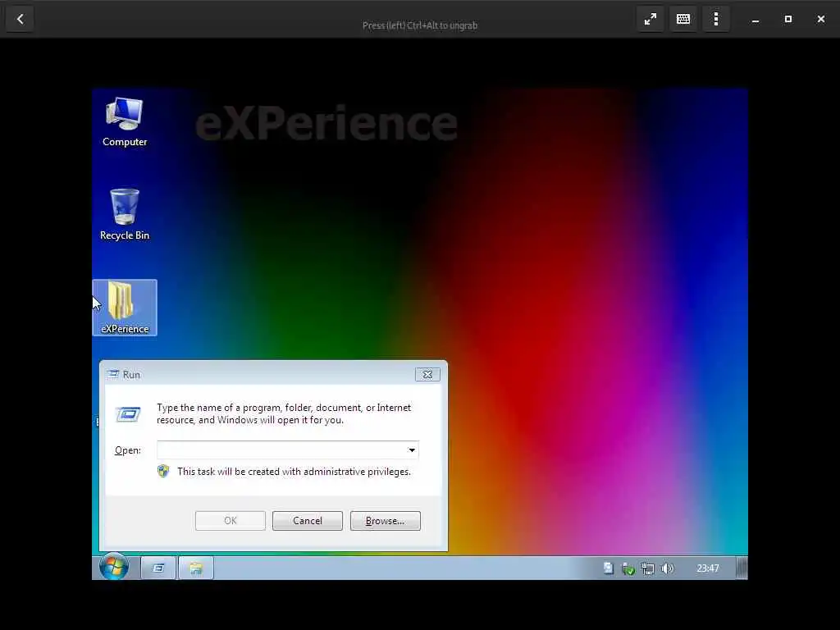840x630 pixels.
Task: Click the disabled OK button
Action: 231,521
